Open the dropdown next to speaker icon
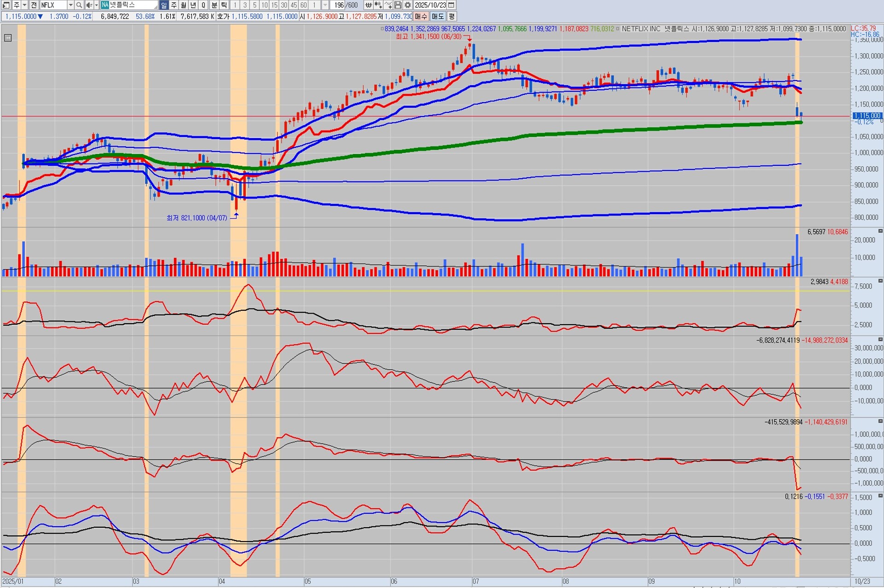Image resolution: width=884 pixels, height=588 pixels. pyautogui.click(x=96, y=5)
